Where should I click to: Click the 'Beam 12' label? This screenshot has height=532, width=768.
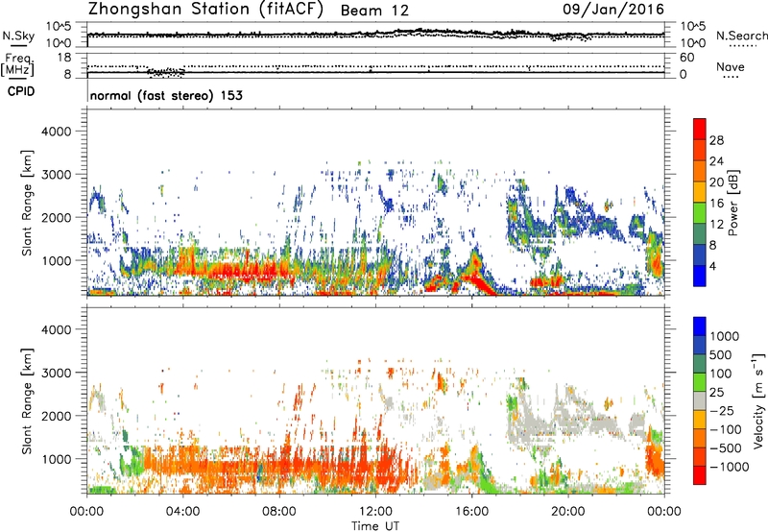[x=374, y=11]
